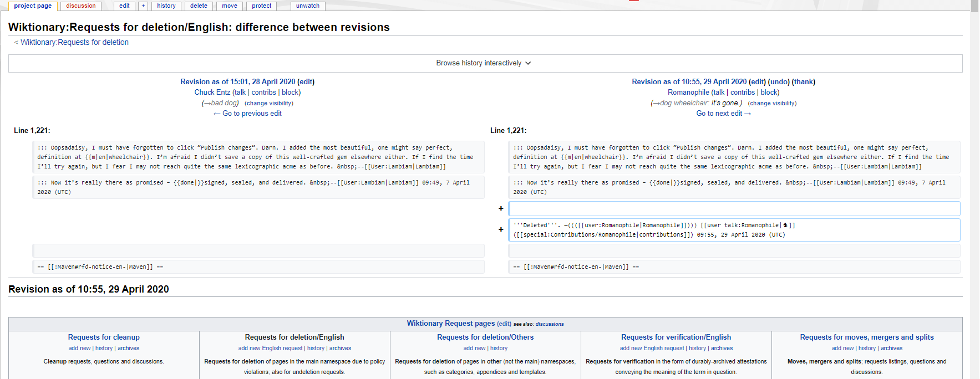
Task: Add new English request for deletion
Action: [270, 349]
